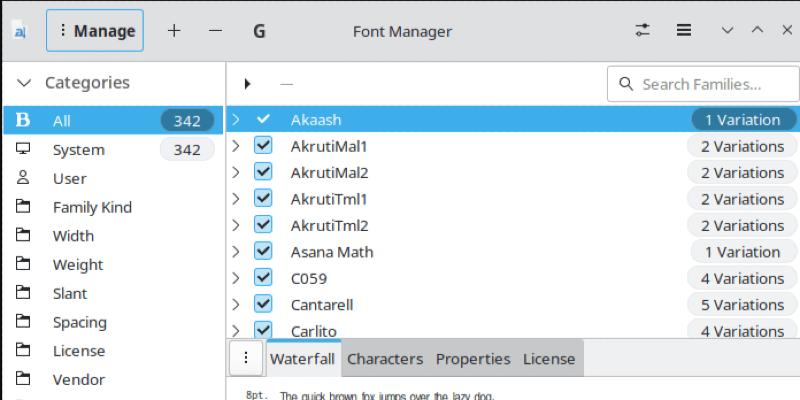Select the System category monitor icon

[x=23, y=150]
